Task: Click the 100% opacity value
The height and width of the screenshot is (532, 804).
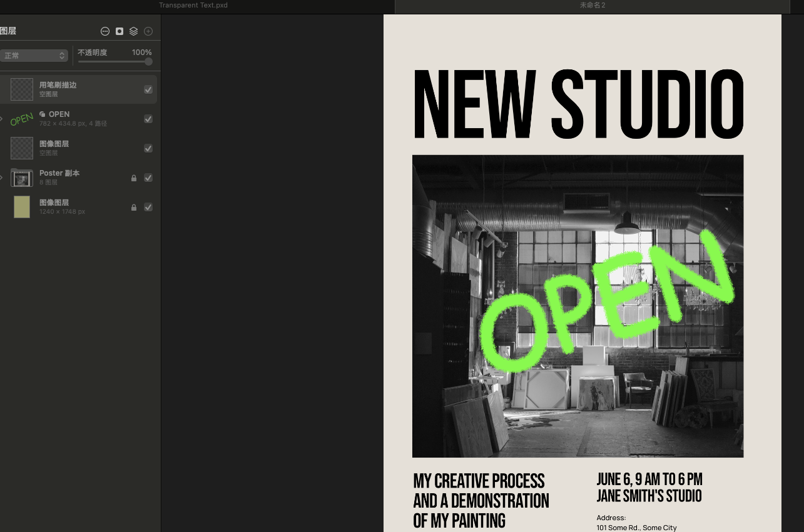Action: 142,53
